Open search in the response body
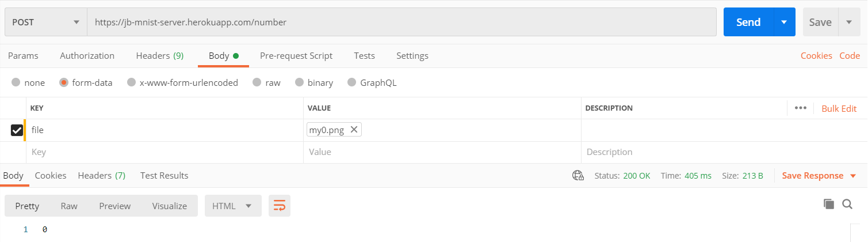Screen dimensions: 868x242 point(847,203)
